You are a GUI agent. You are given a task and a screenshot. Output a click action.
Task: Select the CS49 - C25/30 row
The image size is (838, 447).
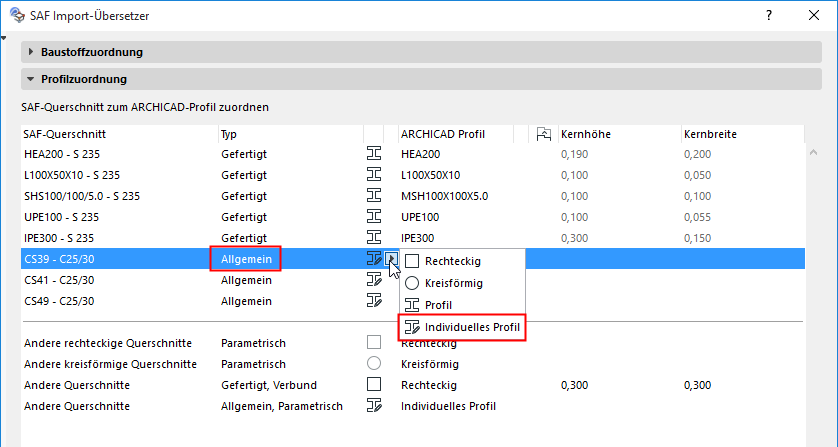tap(413, 300)
